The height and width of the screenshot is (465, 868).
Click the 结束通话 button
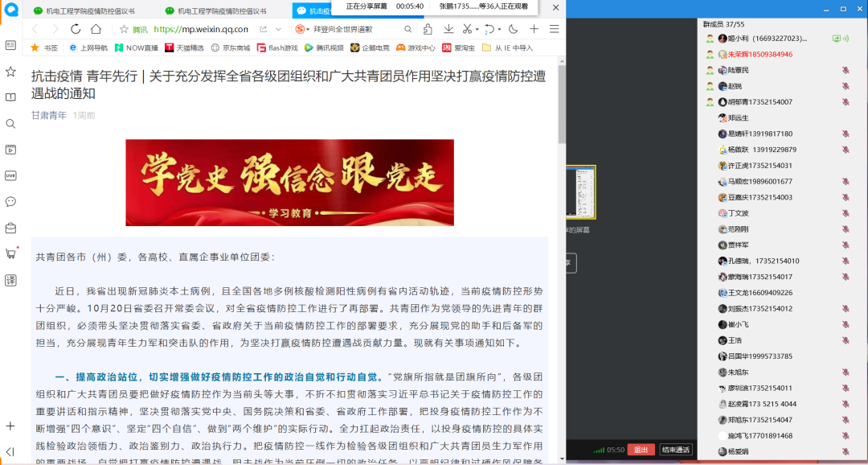click(675, 450)
